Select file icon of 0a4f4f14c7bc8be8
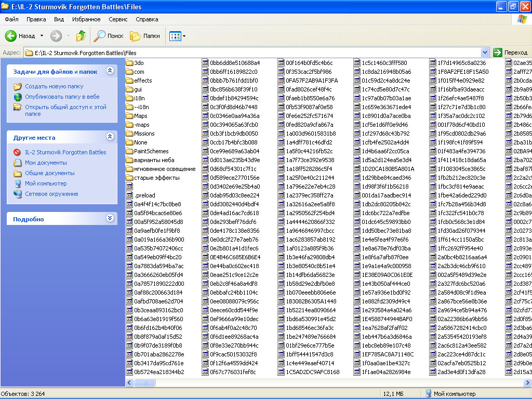Image resolution: width=532 pixels, height=399 pixels. tap(129, 204)
